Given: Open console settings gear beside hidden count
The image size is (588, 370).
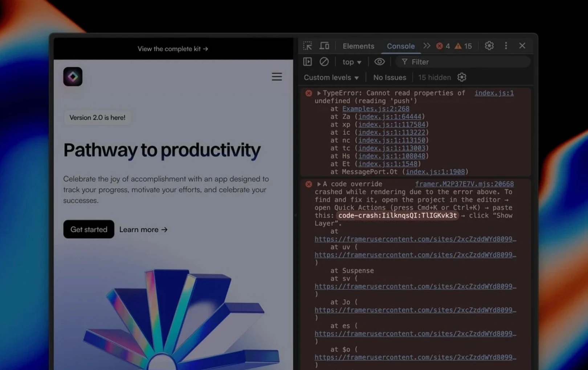Looking at the screenshot, I should click(462, 77).
